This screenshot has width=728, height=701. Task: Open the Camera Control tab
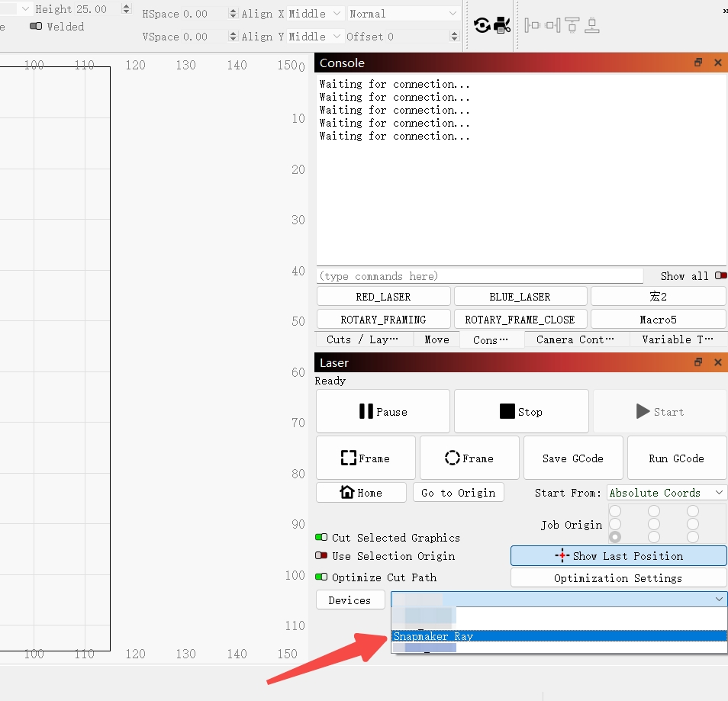point(575,340)
